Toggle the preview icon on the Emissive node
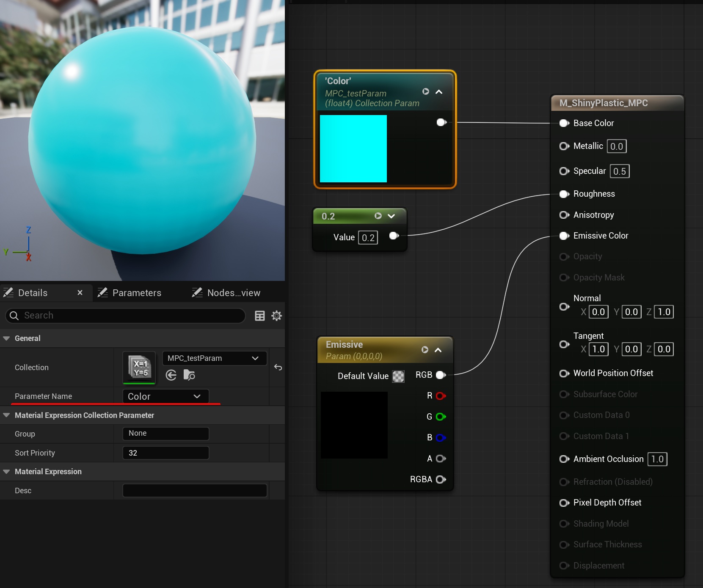Screen dimensions: 703x588 pos(425,350)
